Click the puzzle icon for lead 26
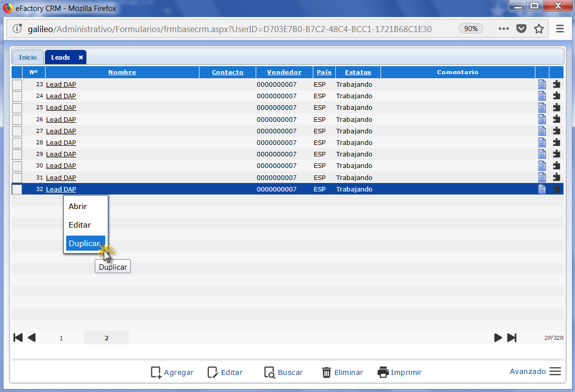575x392 pixels. [x=556, y=119]
